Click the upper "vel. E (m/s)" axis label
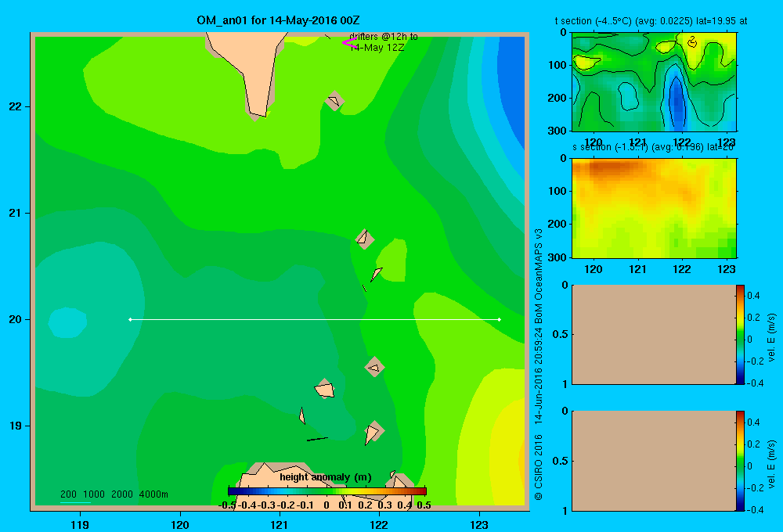This screenshot has width=783, height=532. [772, 337]
